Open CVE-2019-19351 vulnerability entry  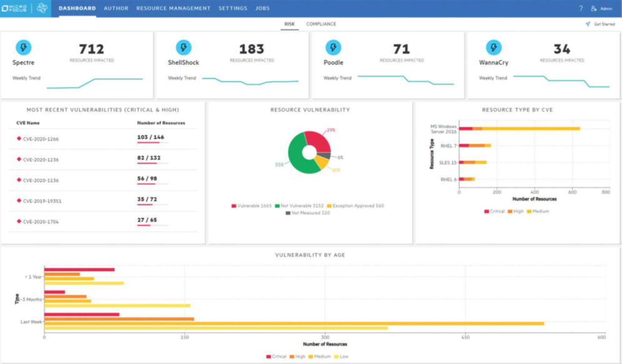(x=42, y=201)
